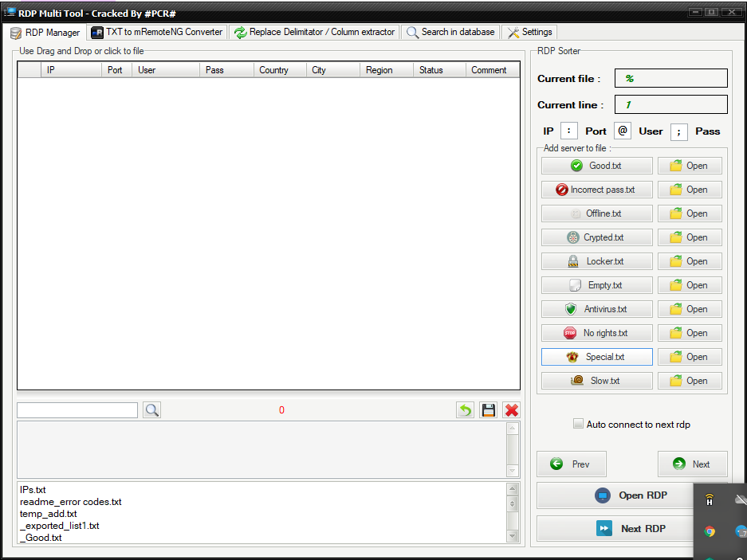Click the green undo arrow icon
The image size is (747, 560).
coord(465,410)
